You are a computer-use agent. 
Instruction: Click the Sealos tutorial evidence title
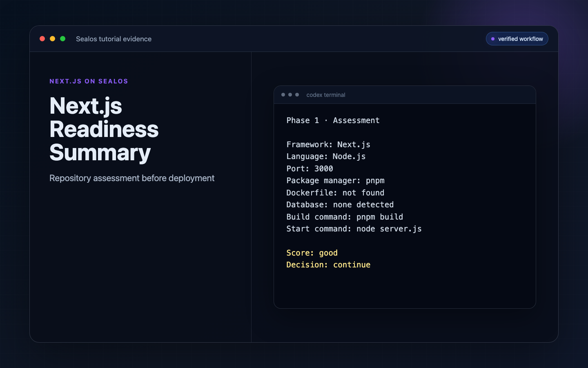[114, 39]
